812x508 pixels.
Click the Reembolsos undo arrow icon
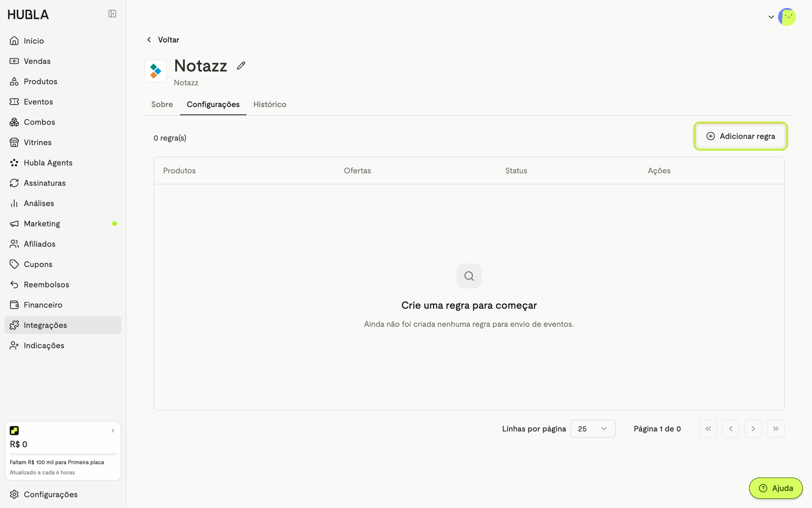coord(14,284)
